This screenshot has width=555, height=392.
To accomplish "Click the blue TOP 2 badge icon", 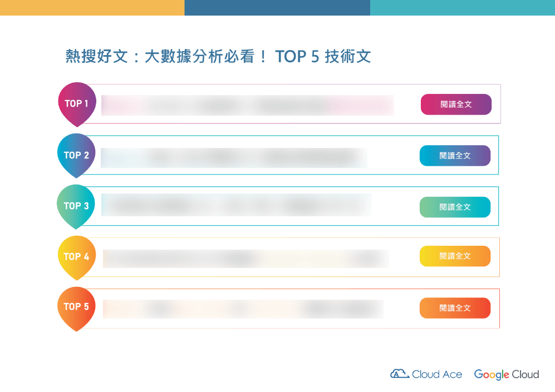I will point(76,155).
